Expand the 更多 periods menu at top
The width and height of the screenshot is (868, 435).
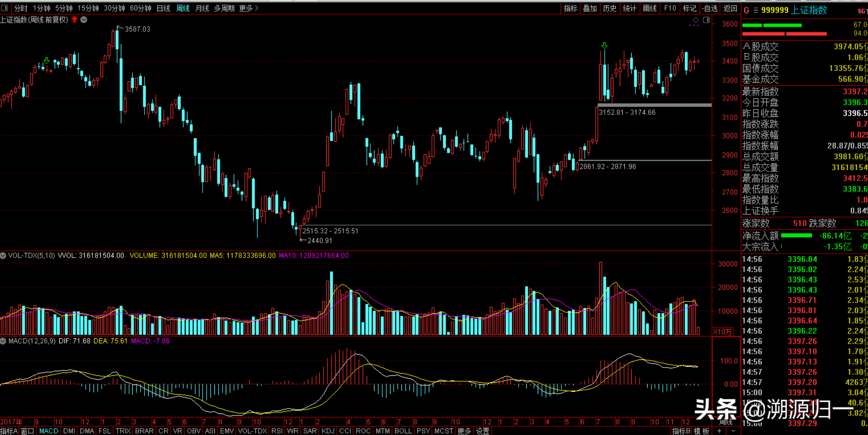249,8
